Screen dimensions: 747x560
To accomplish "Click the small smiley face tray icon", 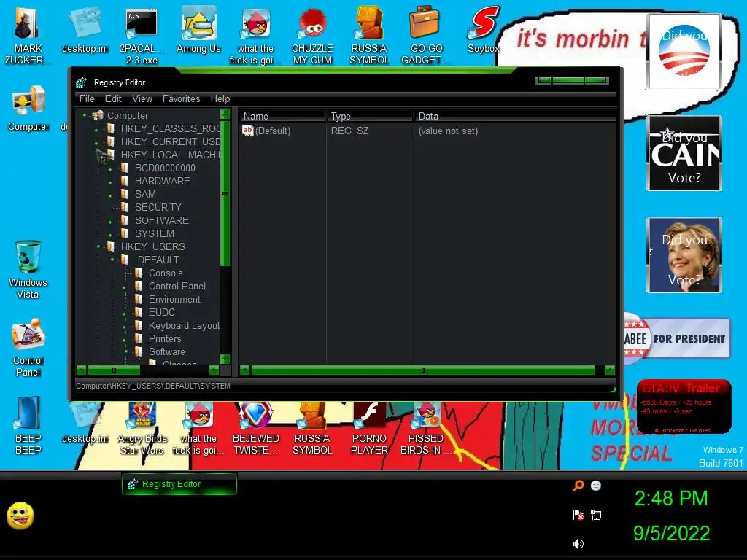I will pyautogui.click(x=596, y=486).
